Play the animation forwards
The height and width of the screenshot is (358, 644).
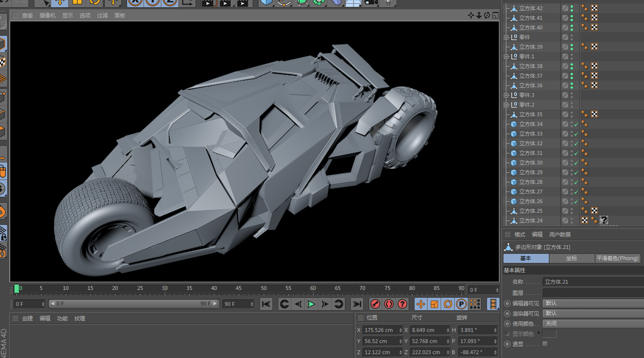311,304
